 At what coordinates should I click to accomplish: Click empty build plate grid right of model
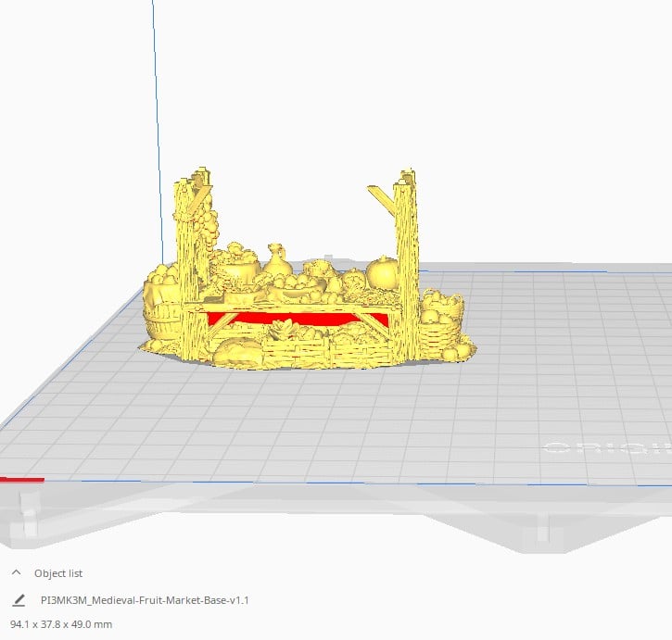tap(556, 370)
